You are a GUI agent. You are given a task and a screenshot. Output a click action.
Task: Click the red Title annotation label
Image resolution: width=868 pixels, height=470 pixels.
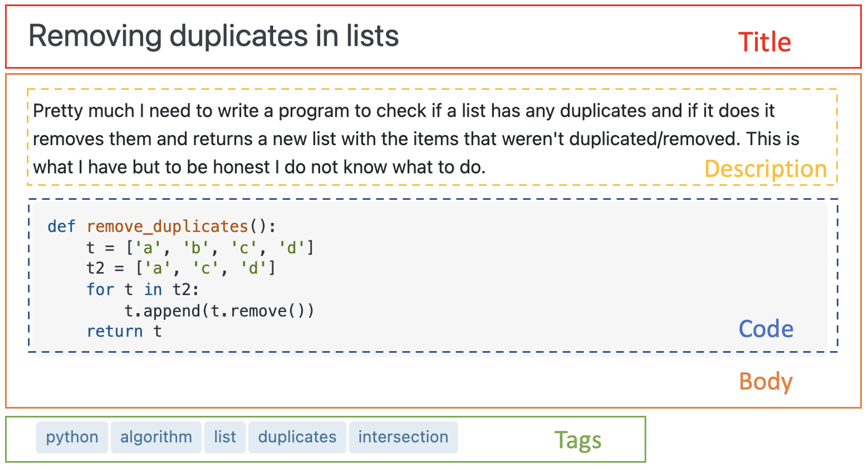tap(764, 42)
